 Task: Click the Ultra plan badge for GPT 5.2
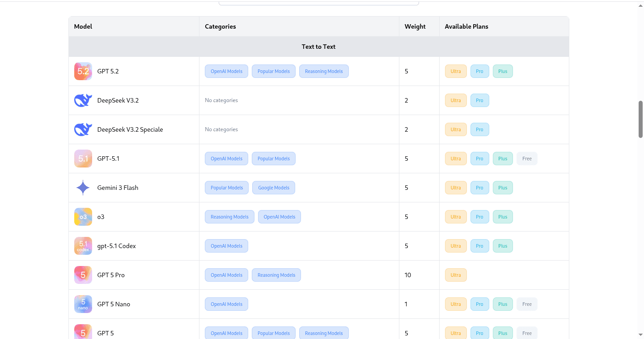coord(456,71)
